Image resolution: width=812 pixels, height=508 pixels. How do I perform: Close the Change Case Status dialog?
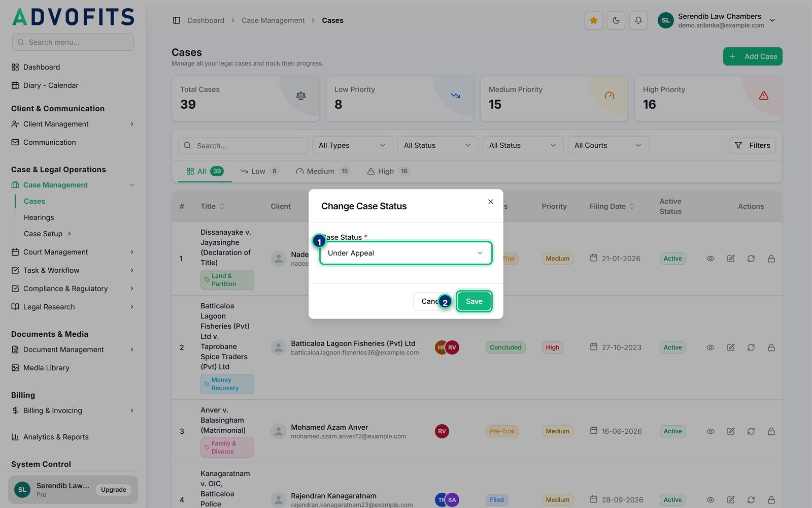coord(491,202)
